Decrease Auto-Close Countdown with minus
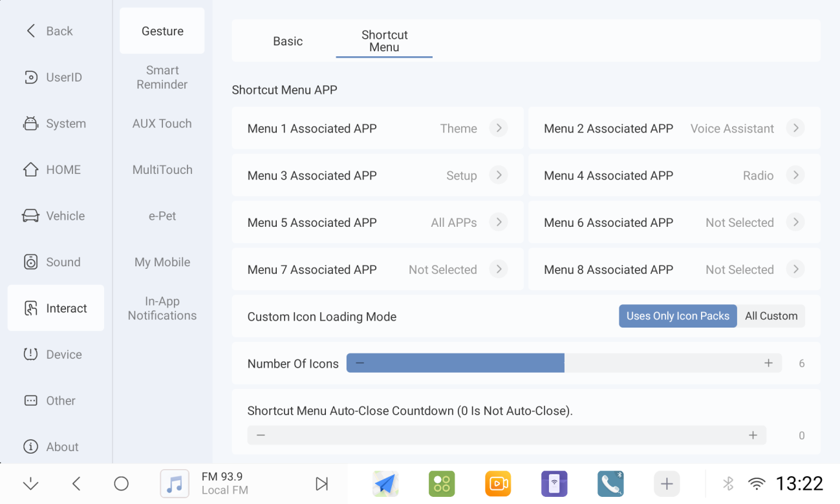This screenshot has height=504, width=840. (261, 436)
